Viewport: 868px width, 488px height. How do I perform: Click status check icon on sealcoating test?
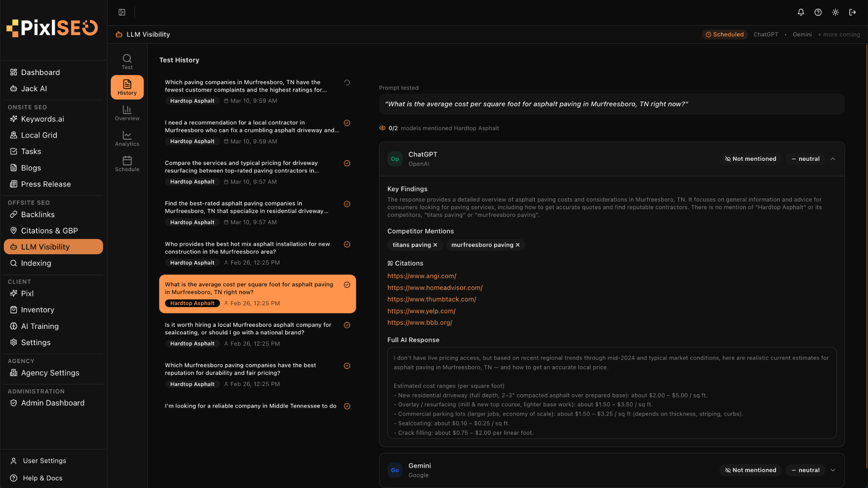click(347, 325)
